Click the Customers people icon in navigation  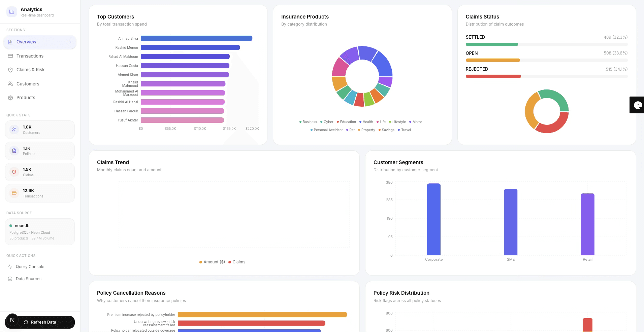coord(10,84)
